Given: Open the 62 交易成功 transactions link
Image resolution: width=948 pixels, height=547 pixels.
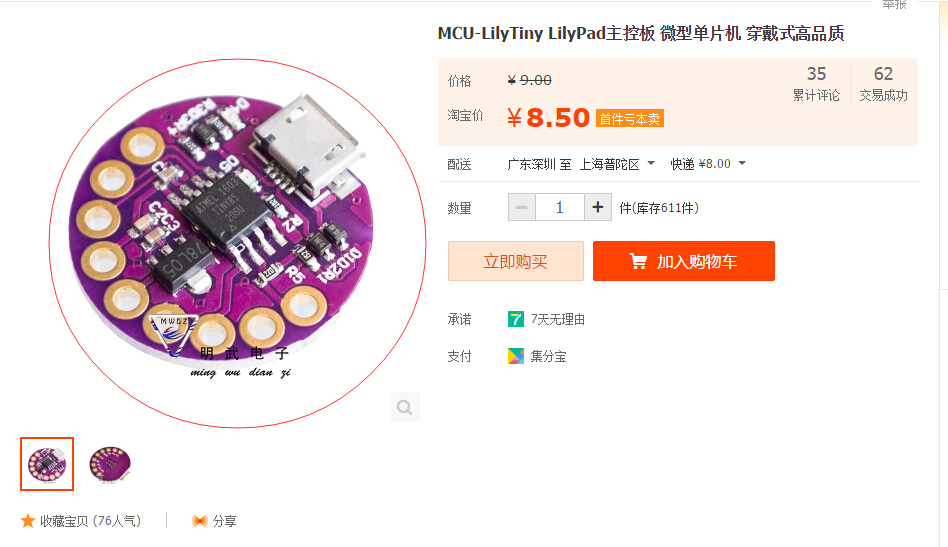Looking at the screenshot, I should [883, 83].
